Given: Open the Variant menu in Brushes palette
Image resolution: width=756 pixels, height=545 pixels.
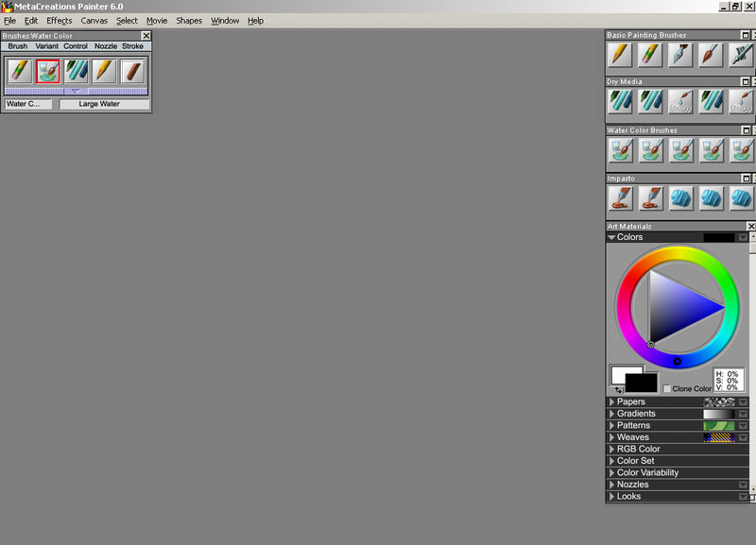Looking at the screenshot, I should point(46,46).
